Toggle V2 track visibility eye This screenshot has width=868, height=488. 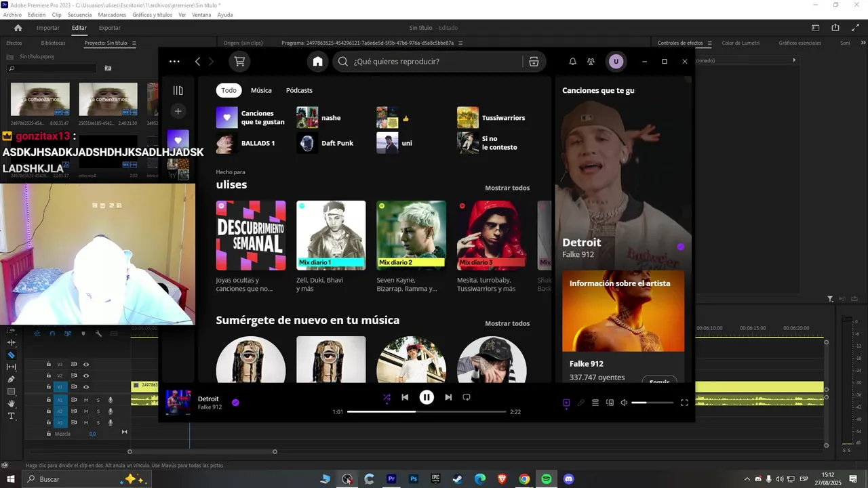point(86,375)
